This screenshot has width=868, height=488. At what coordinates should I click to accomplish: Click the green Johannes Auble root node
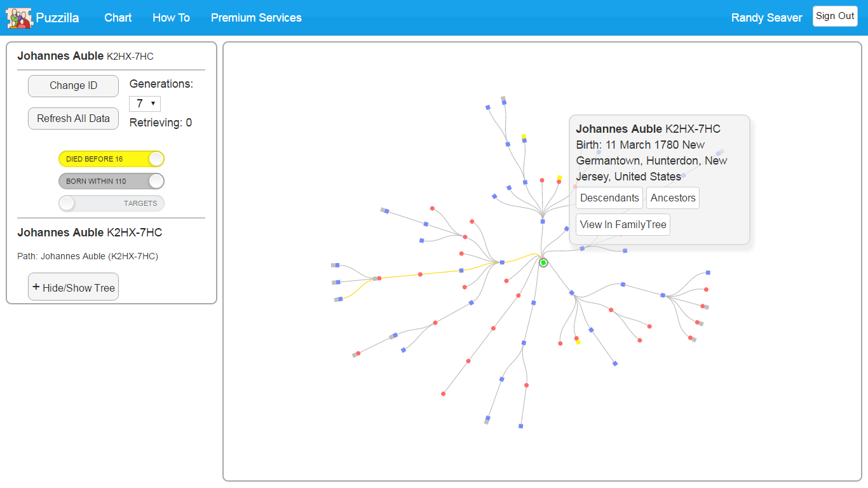pyautogui.click(x=543, y=262)
